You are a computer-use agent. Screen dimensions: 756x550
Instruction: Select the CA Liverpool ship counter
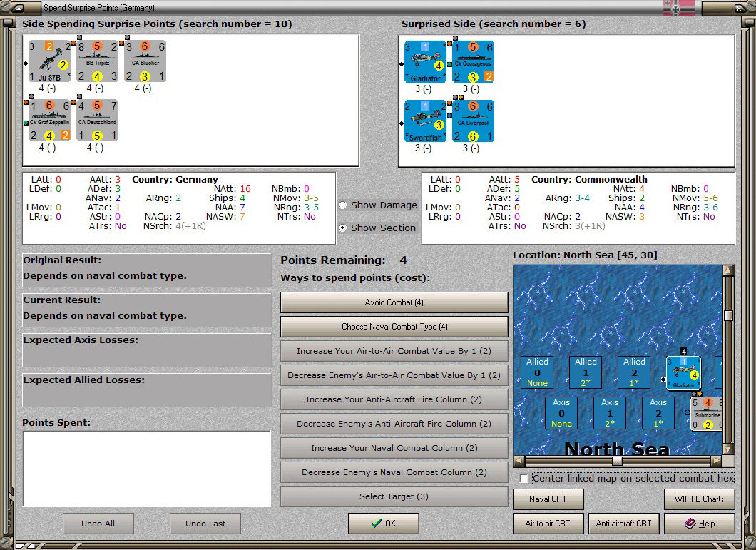[474, 121]
